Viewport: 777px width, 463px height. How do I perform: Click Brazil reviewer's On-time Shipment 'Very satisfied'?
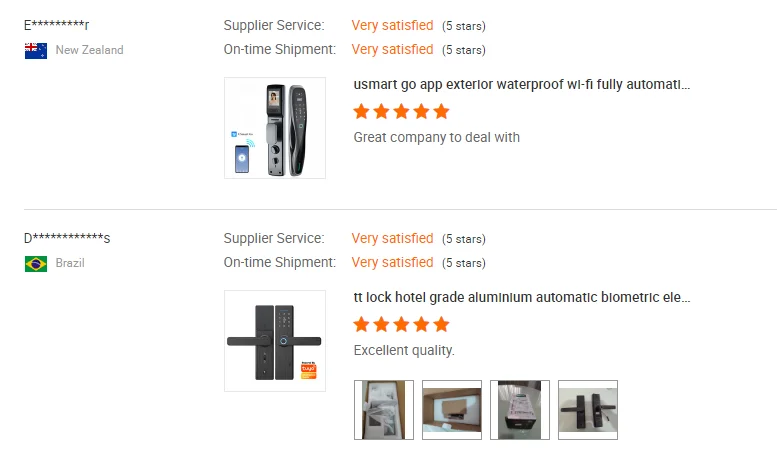click(392, 262)
